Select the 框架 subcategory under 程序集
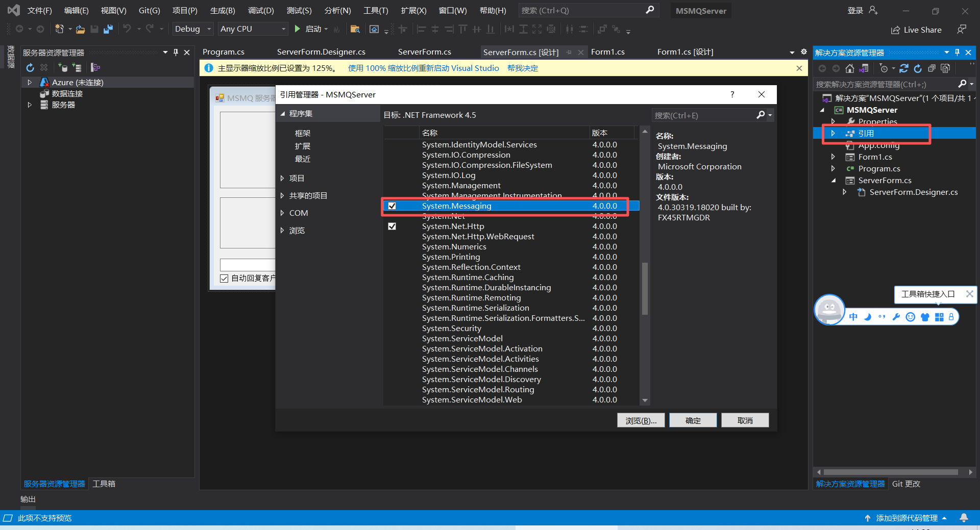The width and height of the screenshot is (980, 530). pos(302,133)
